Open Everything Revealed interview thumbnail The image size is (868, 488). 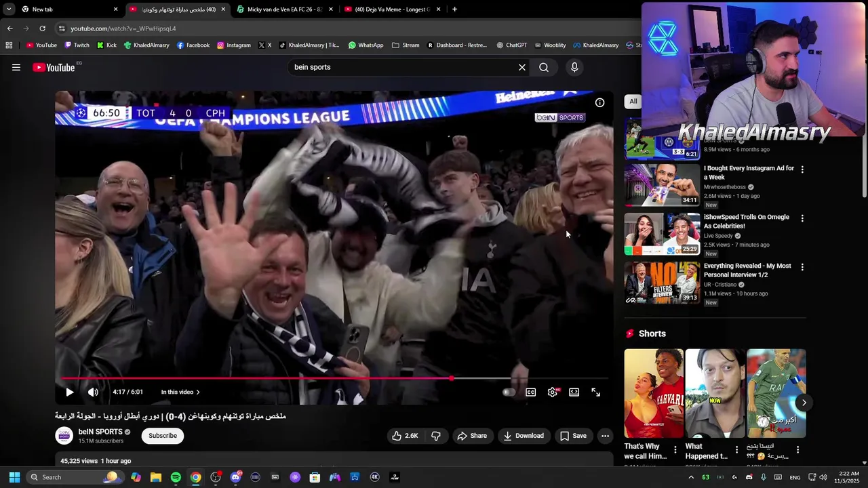(662, 283)
